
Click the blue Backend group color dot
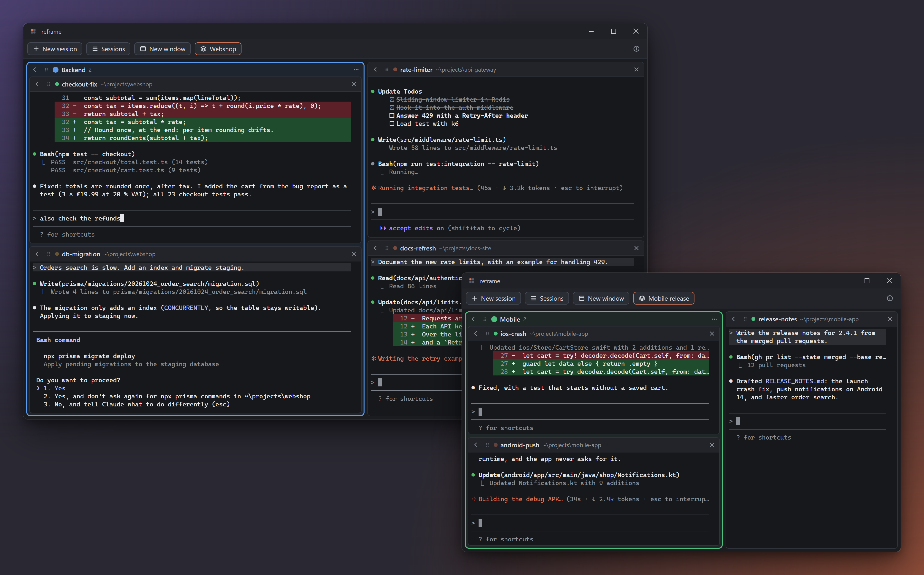click(56, 70)
